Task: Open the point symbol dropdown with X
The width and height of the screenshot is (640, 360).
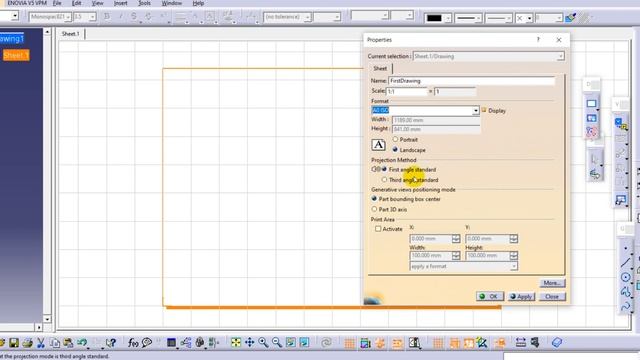Action: click(529, 18)
